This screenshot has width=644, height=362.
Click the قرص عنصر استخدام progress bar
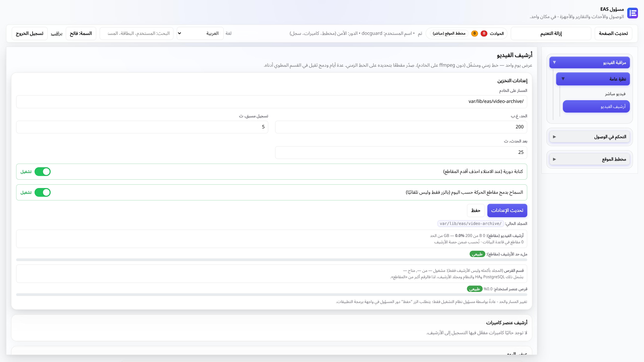click(272, 295)
